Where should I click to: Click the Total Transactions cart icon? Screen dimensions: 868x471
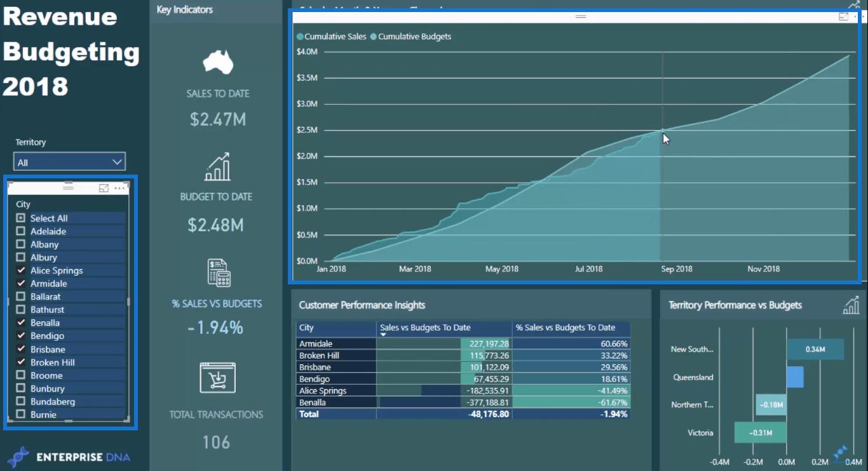coord(217,377)
